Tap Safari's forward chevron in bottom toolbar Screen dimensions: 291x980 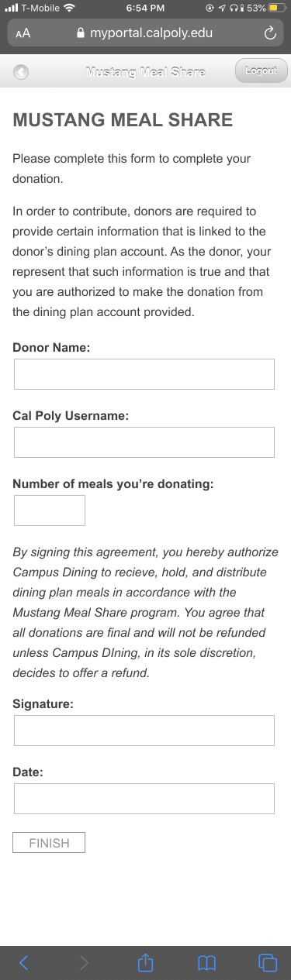[85, 962]
